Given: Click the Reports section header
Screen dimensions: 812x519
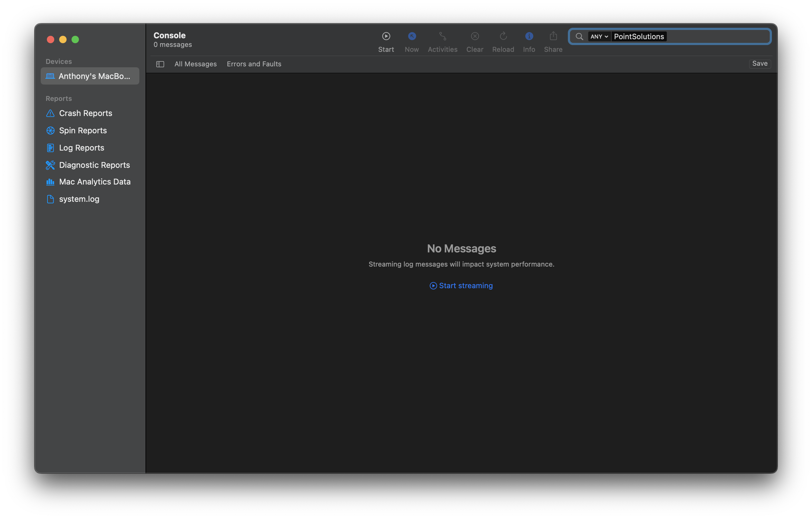Looking at the screenshot, I should pyautogui.click(x=59, y=98).
